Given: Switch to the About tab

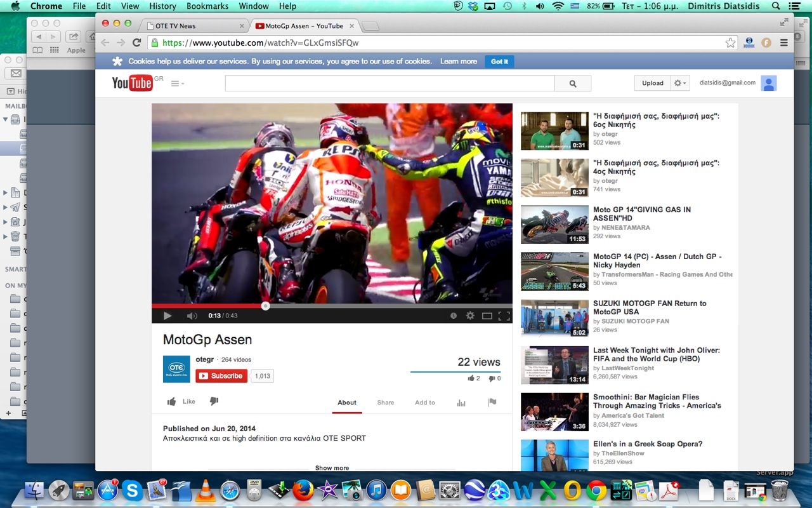Looking at the screenshot, I should 347,403.
